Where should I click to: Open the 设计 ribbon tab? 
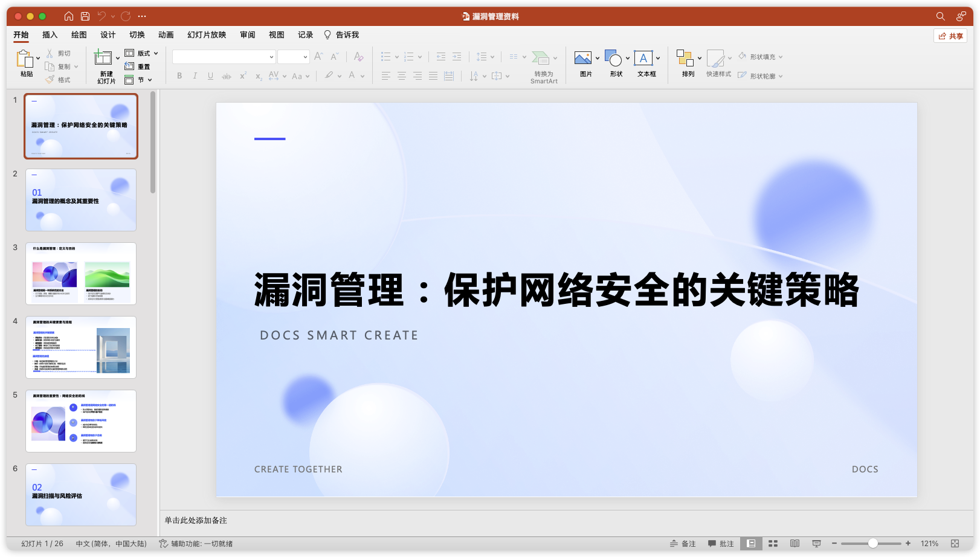pyautogui.click(x=108, y=34)
